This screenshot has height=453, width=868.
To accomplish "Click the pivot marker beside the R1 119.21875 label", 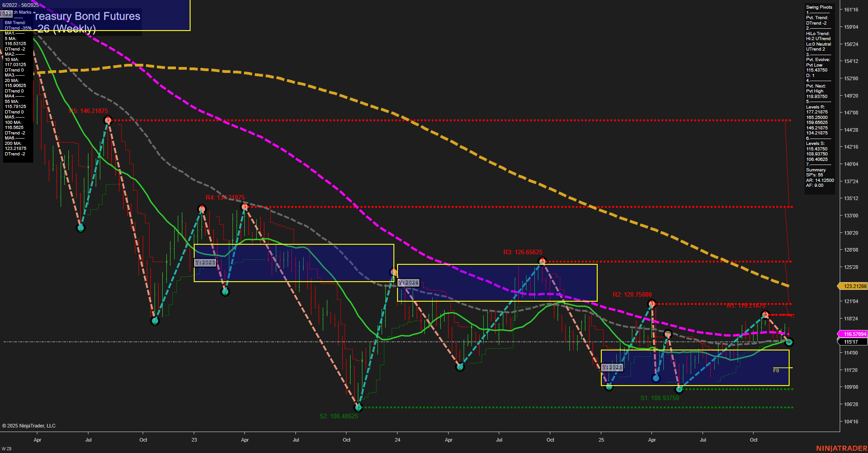I will 765,314.
